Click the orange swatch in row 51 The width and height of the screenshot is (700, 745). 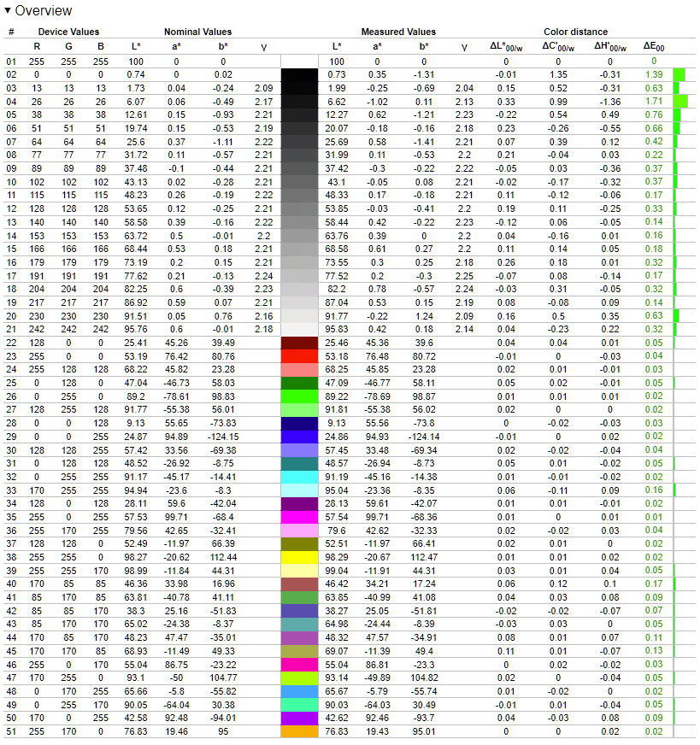tap(299, 731)
